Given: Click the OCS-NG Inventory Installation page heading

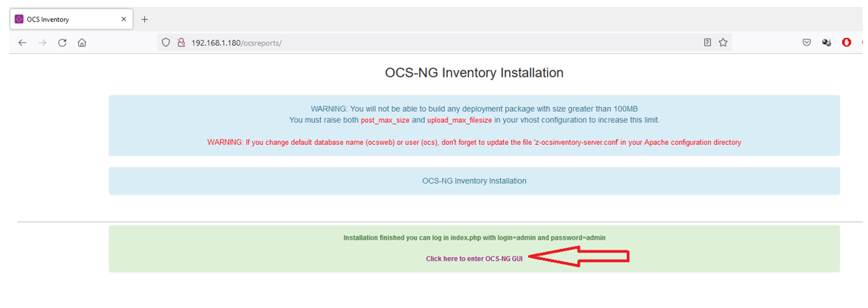Looking at the screenshot, I should click(474, 73).
